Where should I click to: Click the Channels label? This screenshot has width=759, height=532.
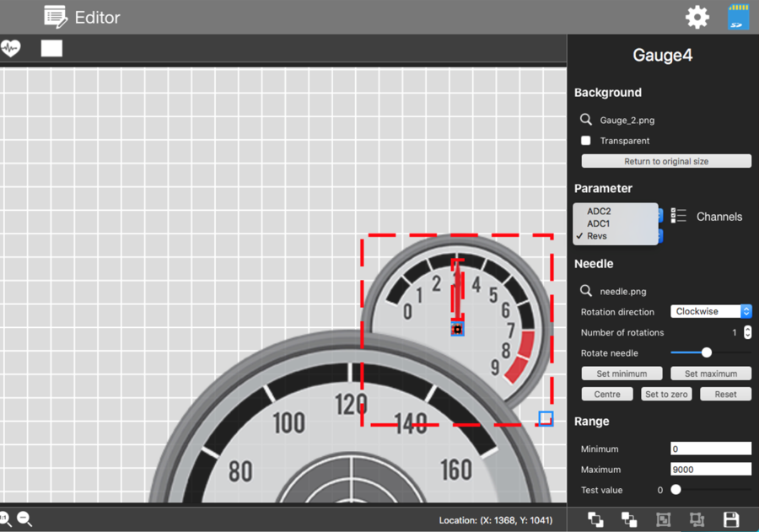(x=719, y=217)
